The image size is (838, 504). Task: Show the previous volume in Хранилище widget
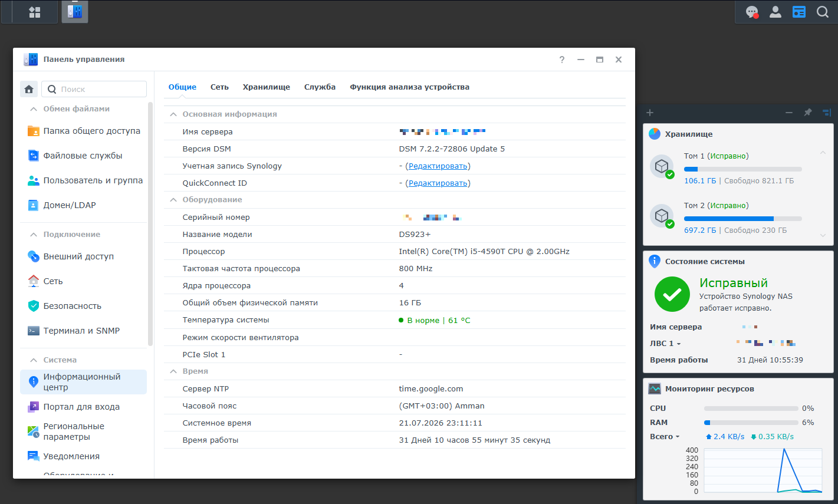(823, 153)
